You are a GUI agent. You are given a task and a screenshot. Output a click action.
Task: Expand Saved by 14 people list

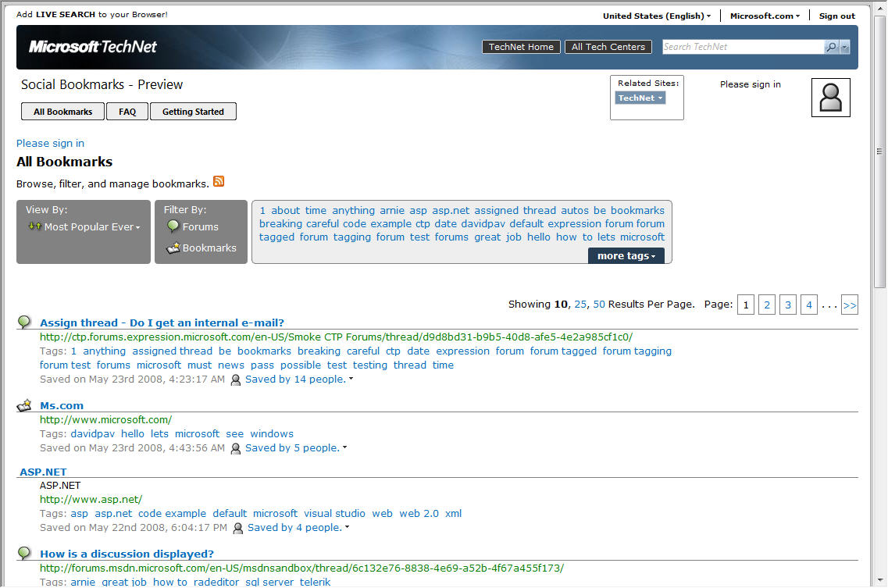[351, 379]
